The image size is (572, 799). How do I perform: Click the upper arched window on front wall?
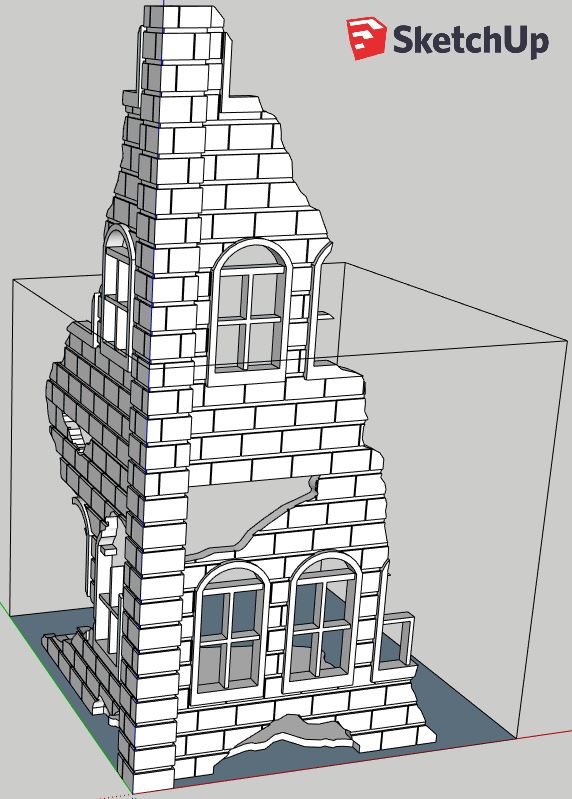(x=250, y=310)
